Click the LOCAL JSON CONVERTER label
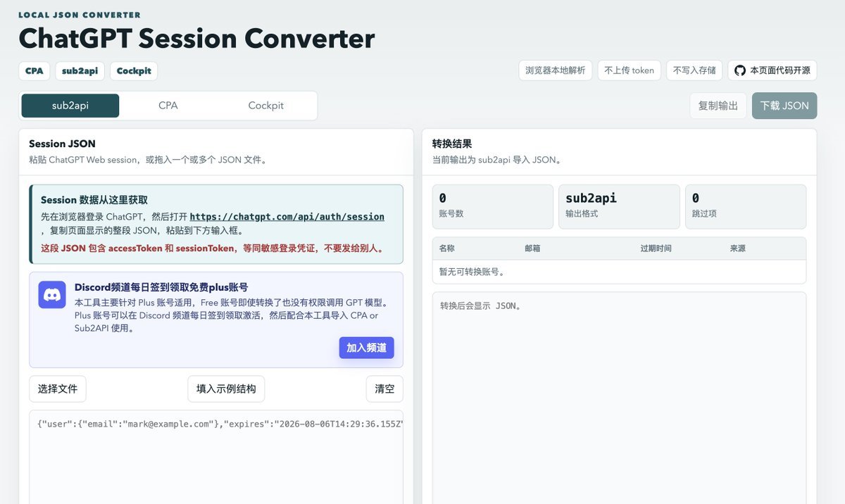Viewport: 845px width, 504px height. [80, 15]
